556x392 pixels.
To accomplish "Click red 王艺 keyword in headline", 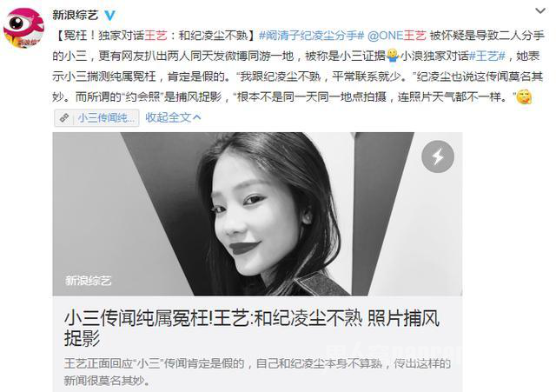I will pyautogui.click(x=156, y=36).
